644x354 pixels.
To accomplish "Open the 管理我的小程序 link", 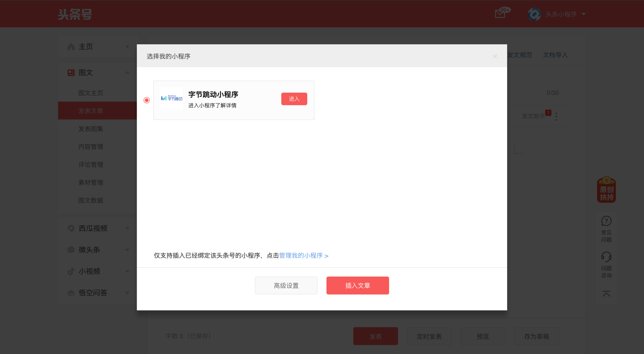I will 304,256.
